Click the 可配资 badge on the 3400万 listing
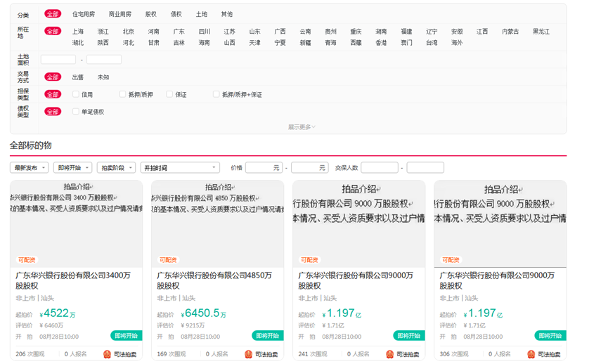Viewport: 608px width, 364px height. (x=26, y=260)
